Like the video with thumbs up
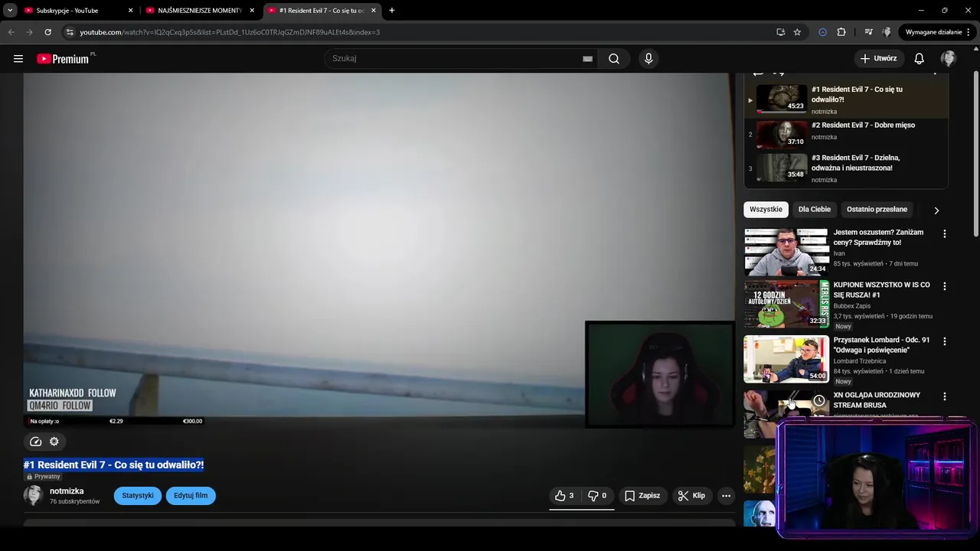This screenshot has width=980, height=551. (565, 496)
